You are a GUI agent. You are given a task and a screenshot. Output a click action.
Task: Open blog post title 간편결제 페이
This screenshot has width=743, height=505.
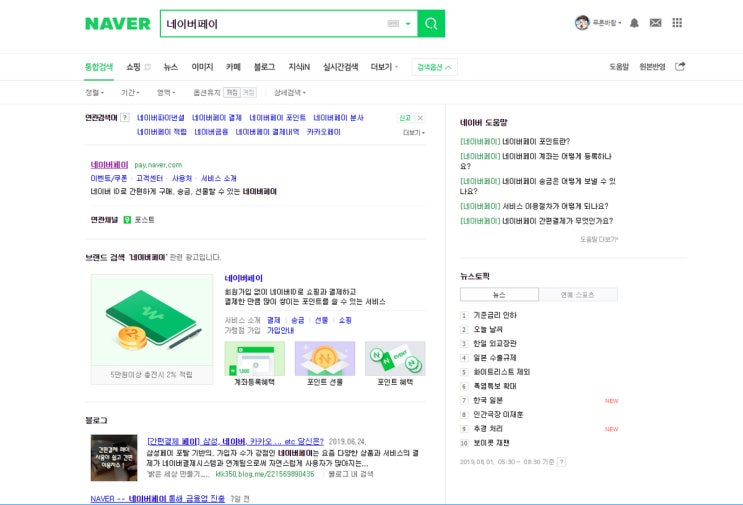[236, 442]
